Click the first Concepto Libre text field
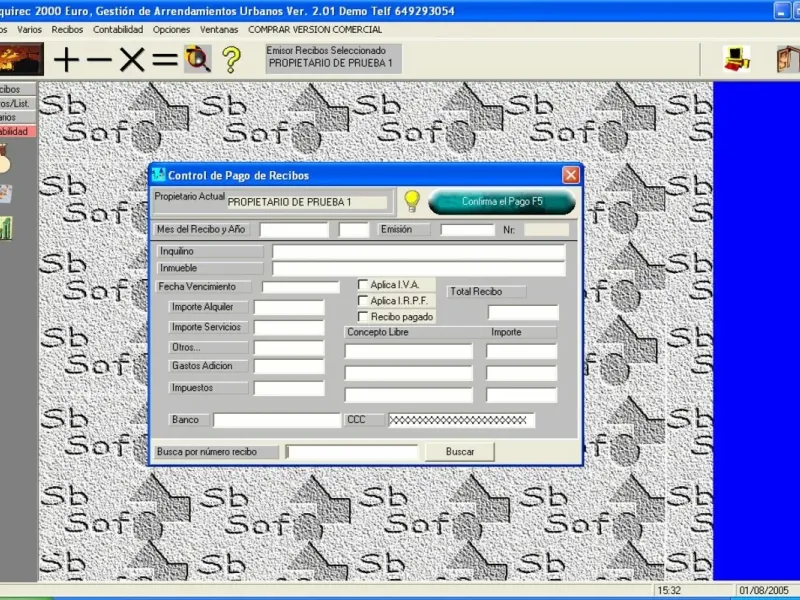800x600 pixels. tap(409, 351)
